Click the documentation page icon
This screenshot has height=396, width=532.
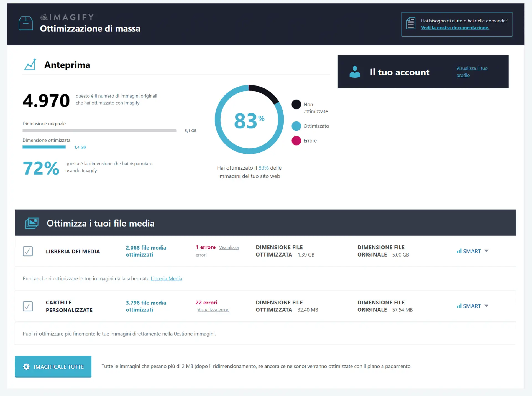pos(411,23)
